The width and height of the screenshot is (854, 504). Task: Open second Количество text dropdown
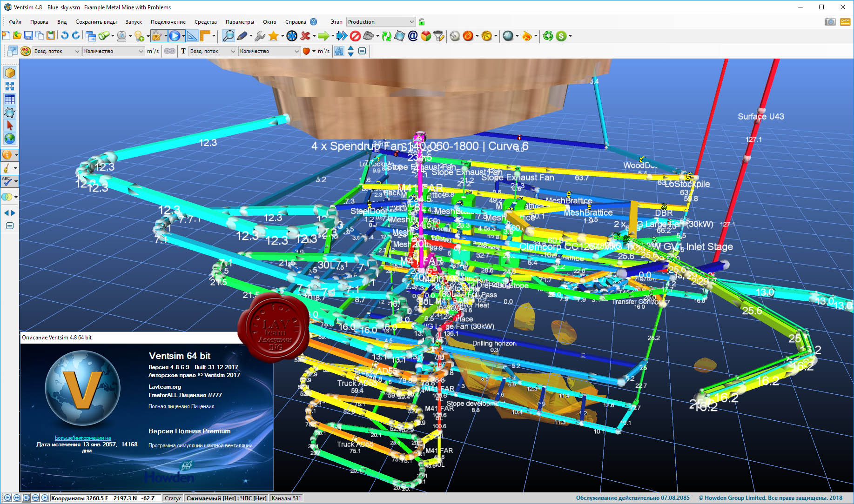pyautogui.click(x=269, y=51)
